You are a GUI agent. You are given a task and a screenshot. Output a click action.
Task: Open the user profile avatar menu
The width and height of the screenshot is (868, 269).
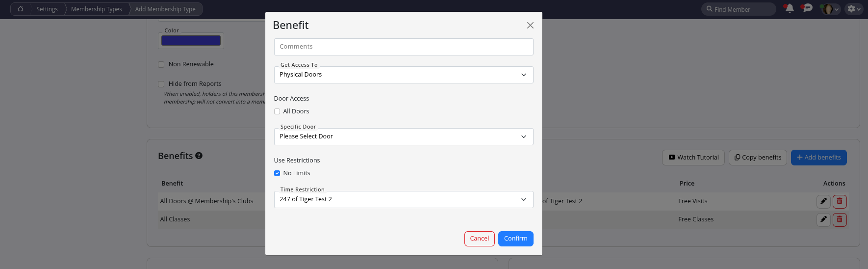coord(830,9)
